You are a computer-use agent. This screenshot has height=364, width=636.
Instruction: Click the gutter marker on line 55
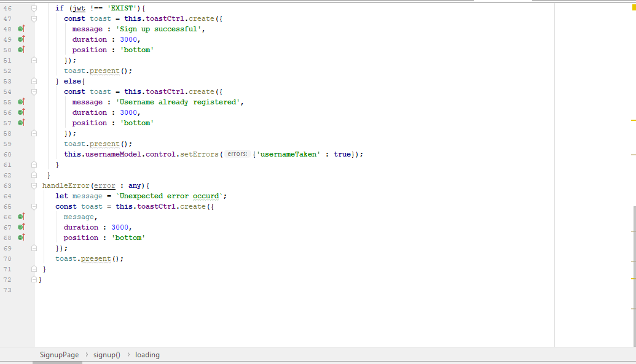[x=22, y=102]
